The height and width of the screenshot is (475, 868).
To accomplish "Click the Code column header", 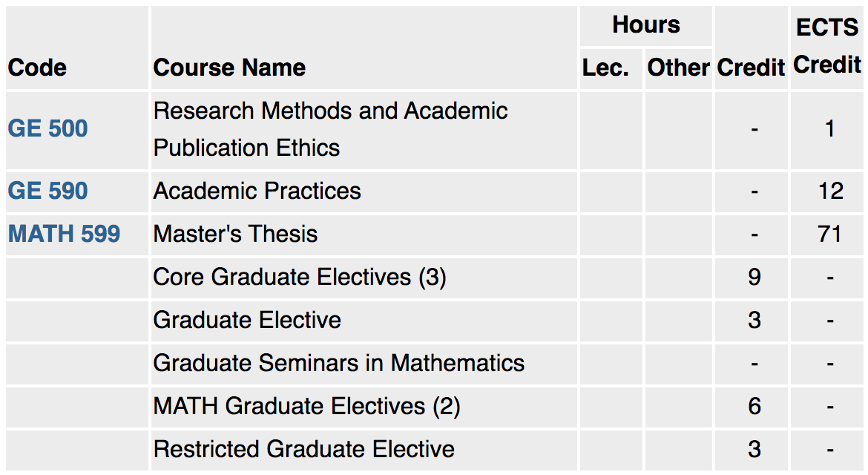I will click(37, 68).
